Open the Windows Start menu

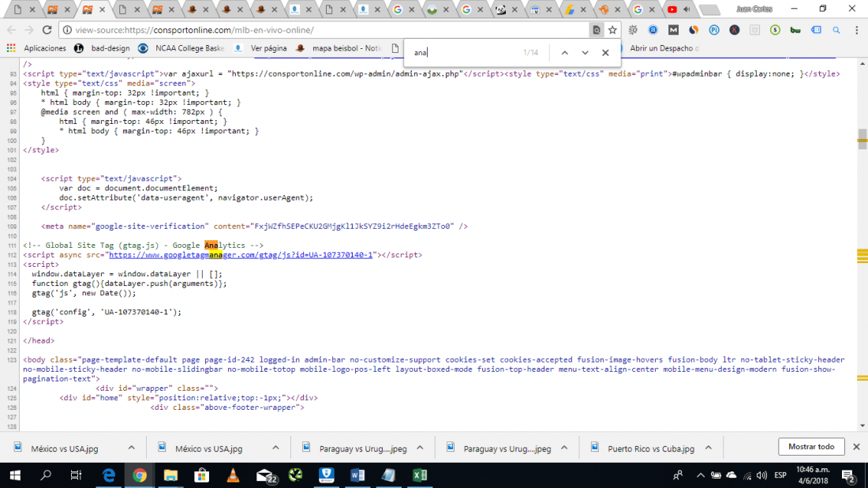pyautogui.click(x=15, y=475)
